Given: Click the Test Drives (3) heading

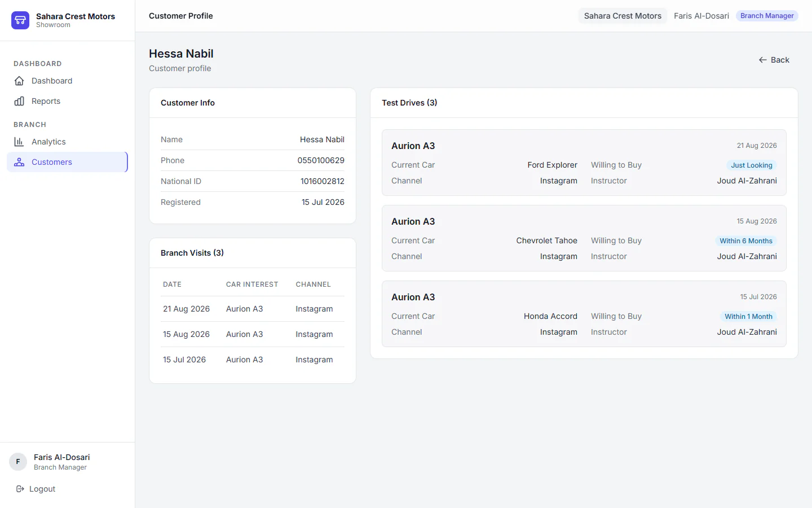Looking at the screenshot, I should point(409,103).
